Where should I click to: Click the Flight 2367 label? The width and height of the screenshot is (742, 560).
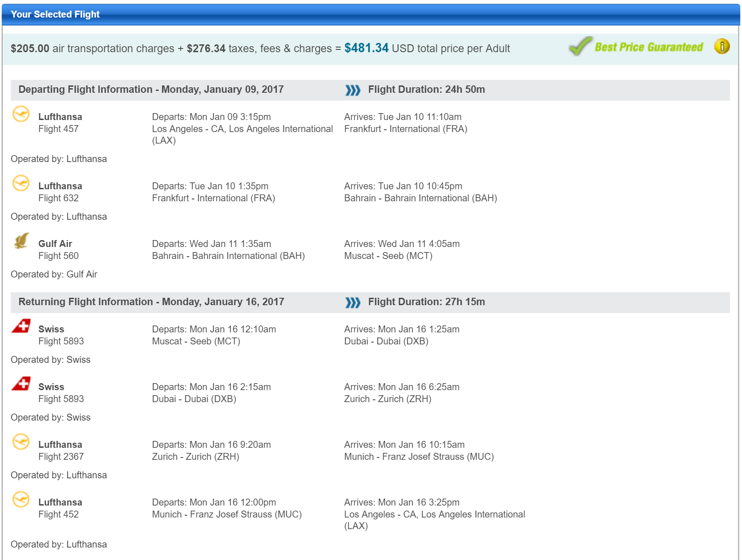(61, 457)
